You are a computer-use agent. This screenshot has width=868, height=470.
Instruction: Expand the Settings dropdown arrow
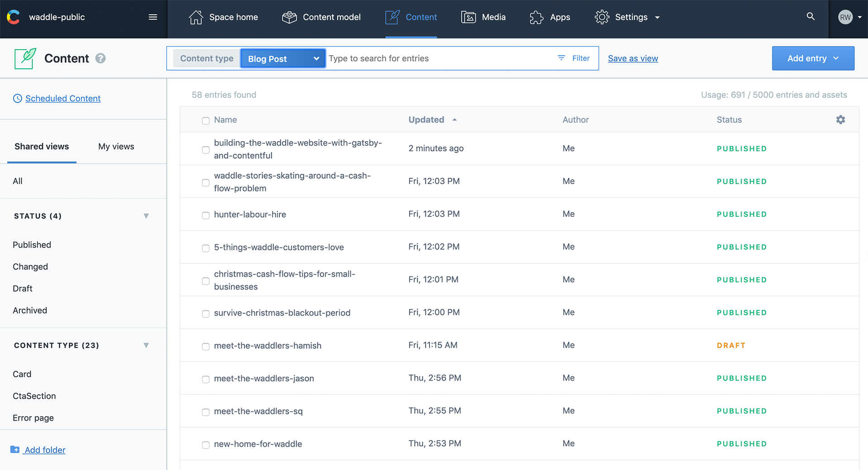click(x=657, y=18)
